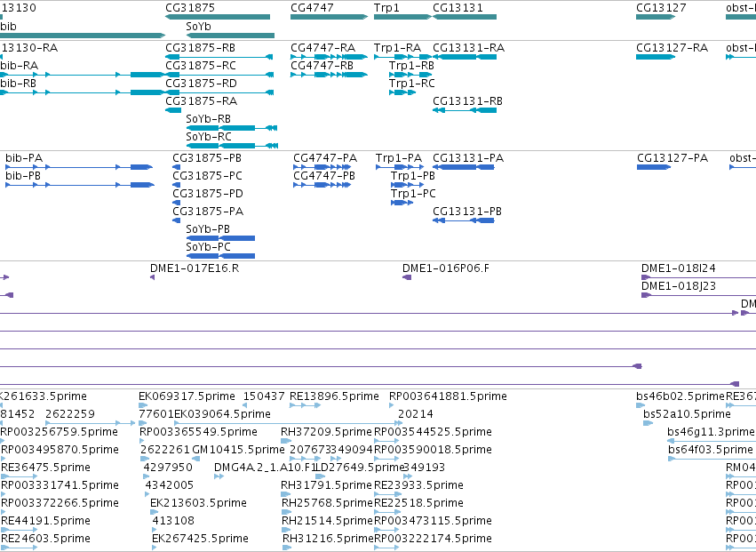Image resolution: width=756 pixels, height=552 pixels.
Task: Open the CG13127-RA transcript
Action: tap(672, 48)
